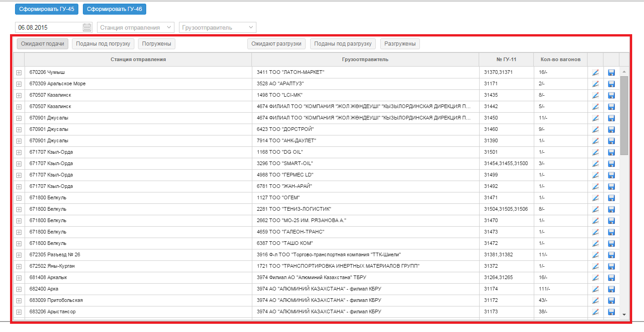Expand the 670206 Чумыш row

19,73
